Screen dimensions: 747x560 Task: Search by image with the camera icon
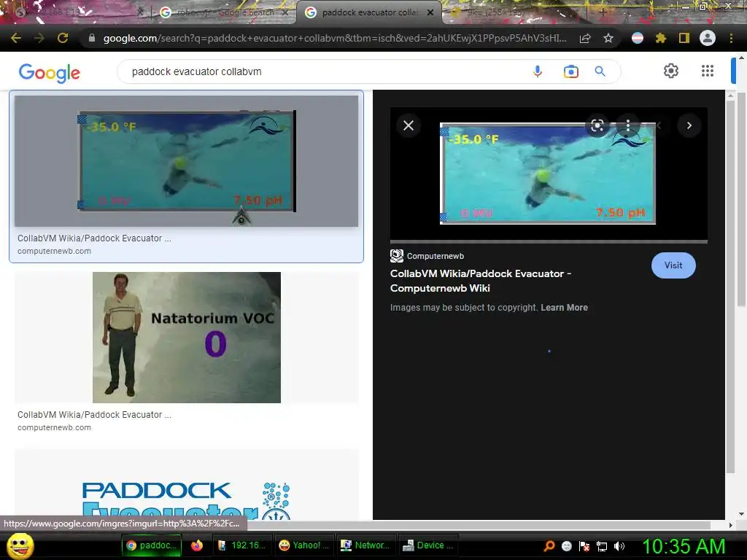(570, 71)
